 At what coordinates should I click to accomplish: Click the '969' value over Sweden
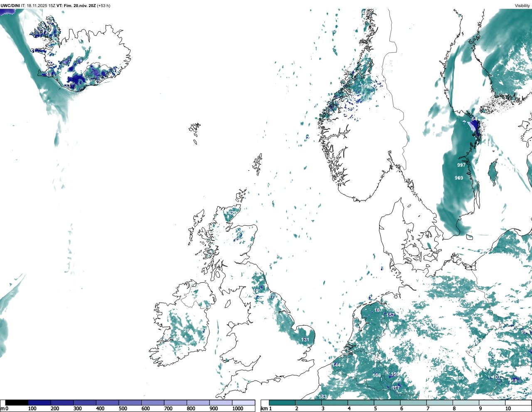[459, 178]
